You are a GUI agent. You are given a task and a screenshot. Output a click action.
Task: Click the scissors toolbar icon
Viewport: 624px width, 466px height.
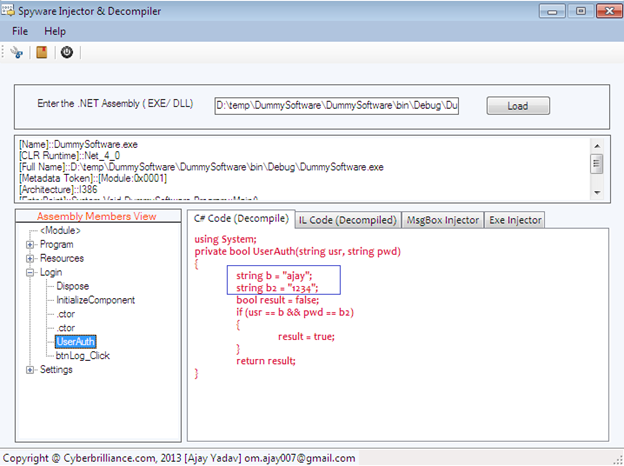tap(17, 52)
